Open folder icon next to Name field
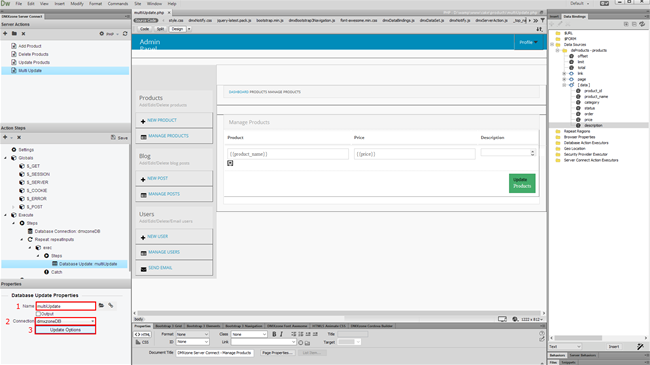 tap(101, 306)
